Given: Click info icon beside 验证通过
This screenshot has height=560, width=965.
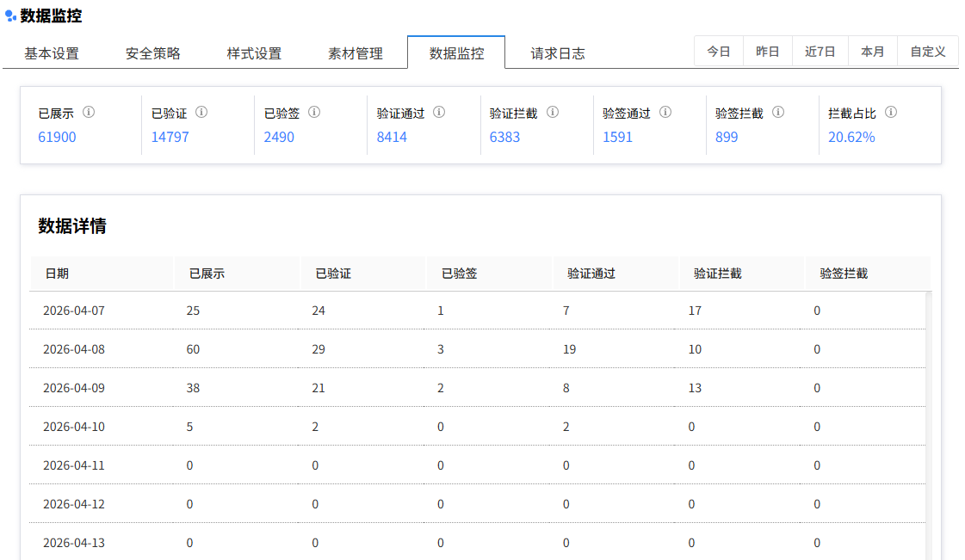Looking at the screenshot, I should (x=439, y=113).
